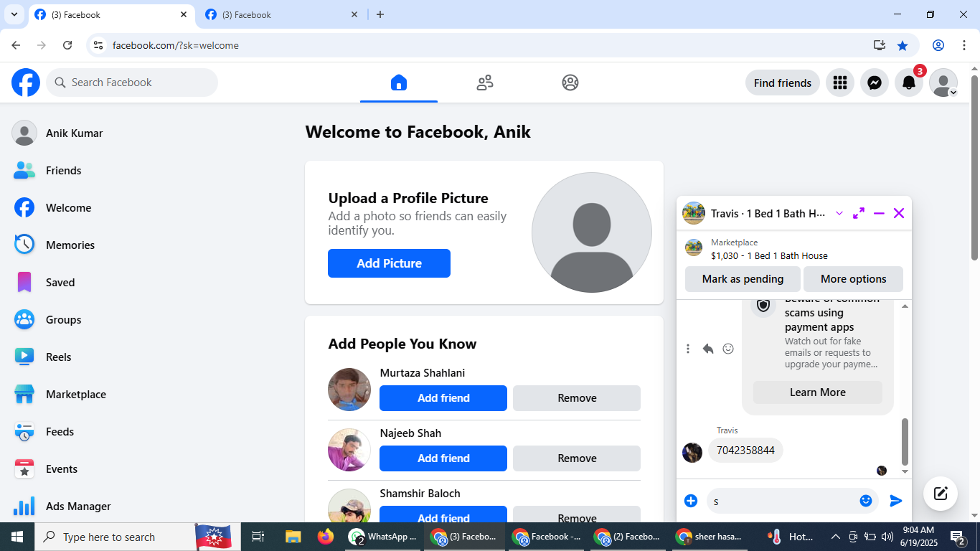The image size is (980, 551).
Task: Click the reply arrow icon on message
Action: 708,349
